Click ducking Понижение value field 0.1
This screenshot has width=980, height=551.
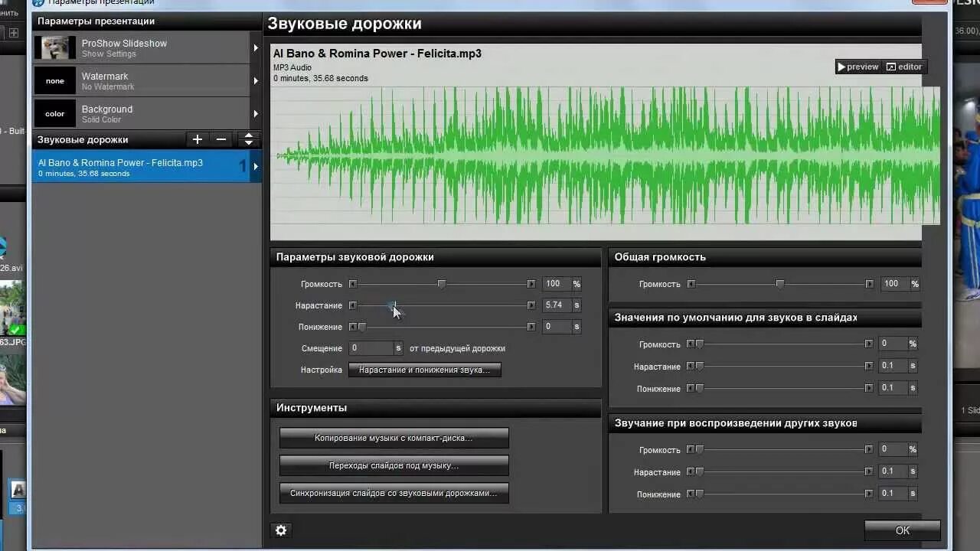pos(893,494)
